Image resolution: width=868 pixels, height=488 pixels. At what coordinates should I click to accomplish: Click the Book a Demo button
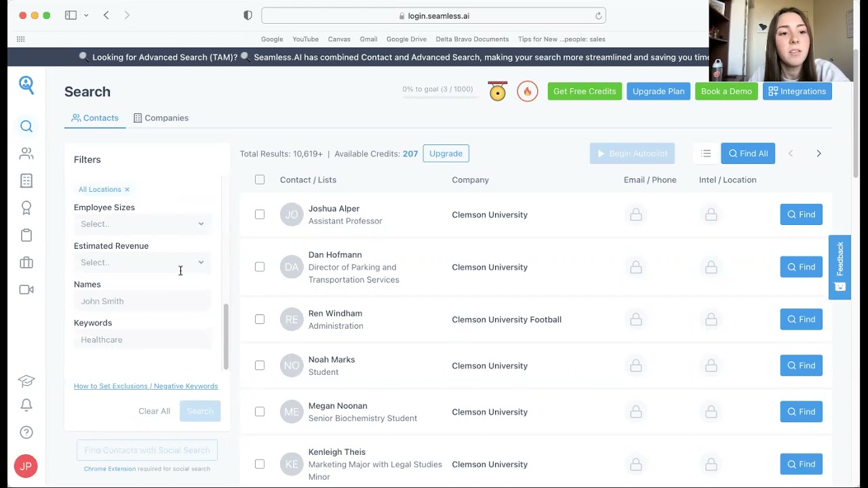(726, 91)
